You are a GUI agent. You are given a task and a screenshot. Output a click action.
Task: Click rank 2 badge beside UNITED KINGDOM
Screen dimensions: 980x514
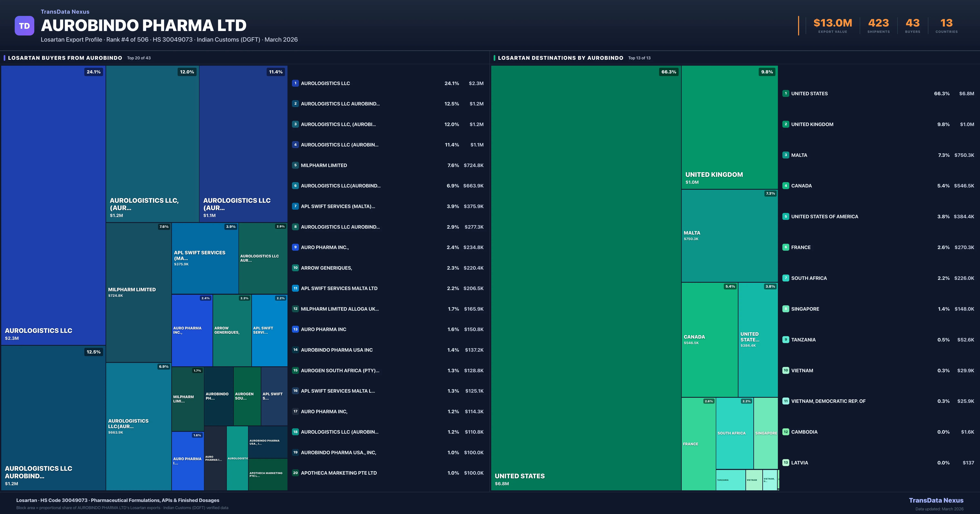(786, 124)
